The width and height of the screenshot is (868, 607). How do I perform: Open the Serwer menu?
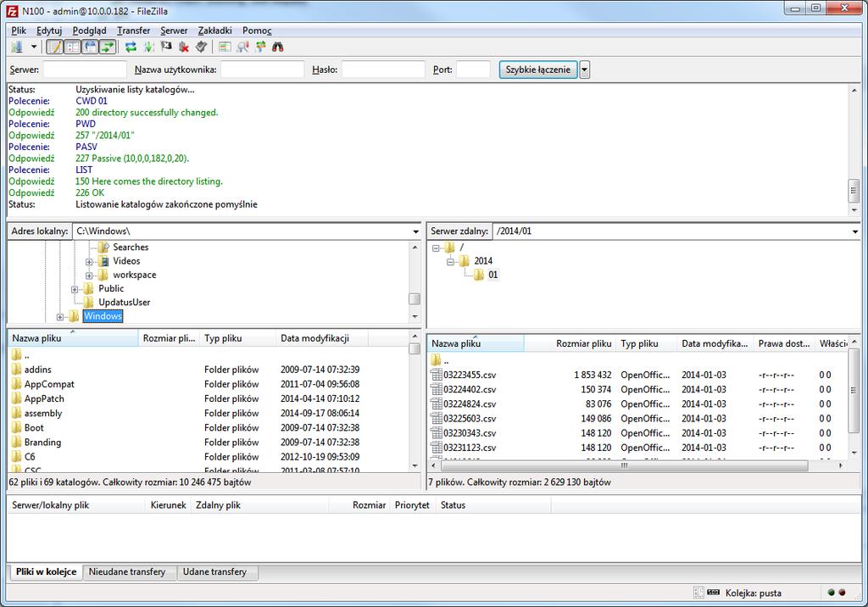[x=174, y=31]
